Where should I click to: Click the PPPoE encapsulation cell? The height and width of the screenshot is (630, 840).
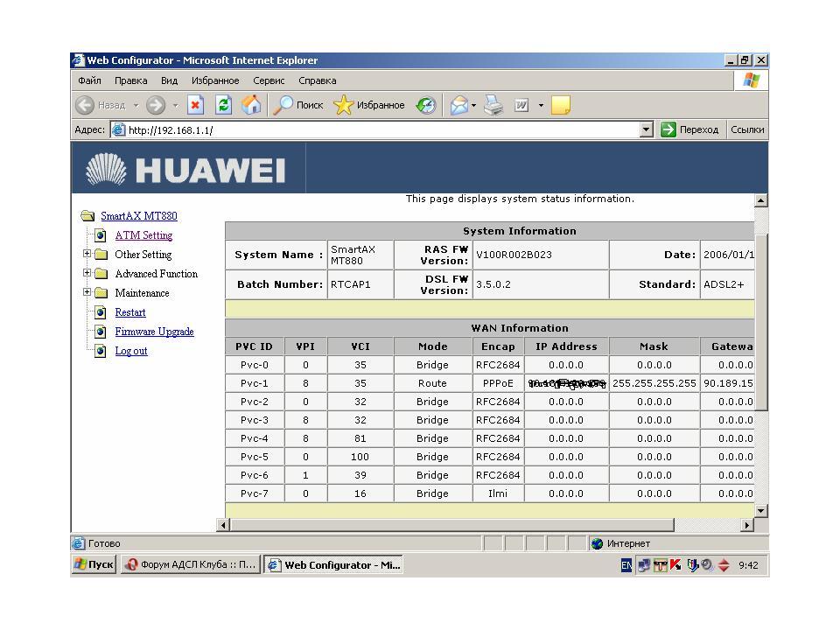[x=498, y=383]
